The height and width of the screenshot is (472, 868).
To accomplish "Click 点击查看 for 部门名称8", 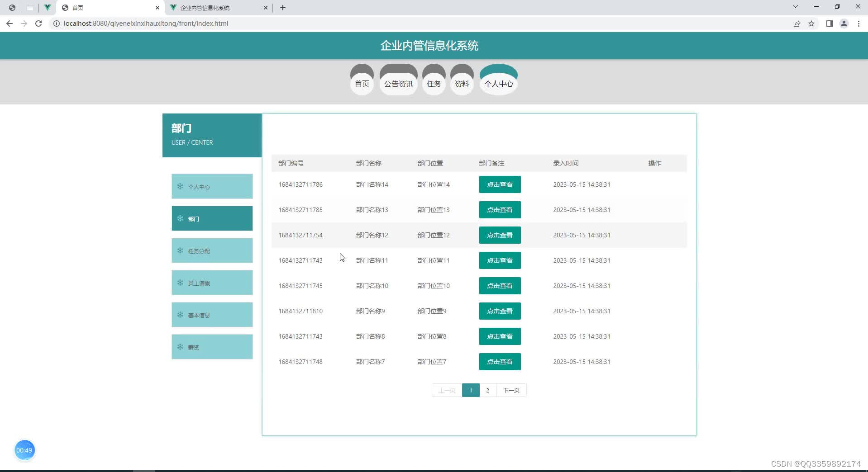I will coord(500,336).
